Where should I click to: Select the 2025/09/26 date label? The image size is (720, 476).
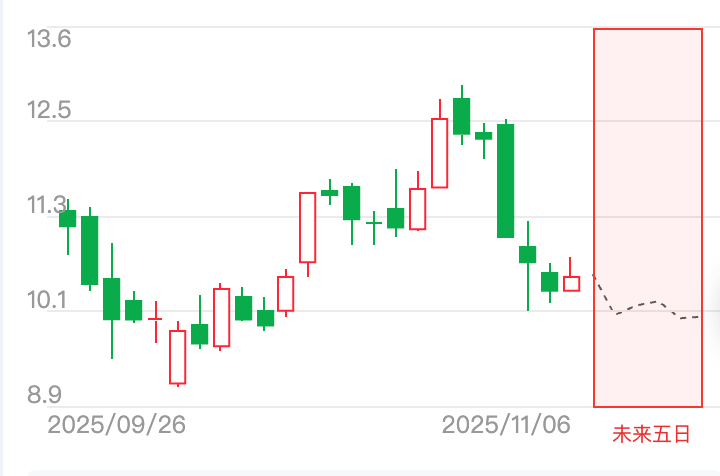(117, 424)
